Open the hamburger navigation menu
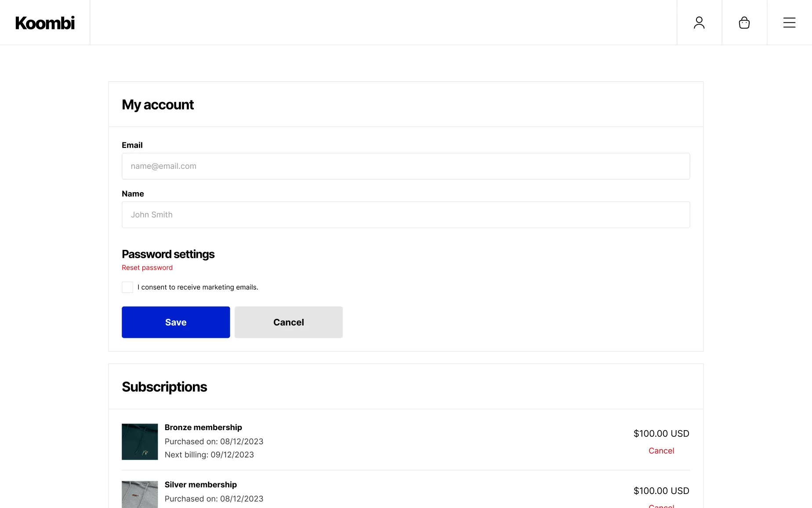The image size is (812, 508). 789,22
